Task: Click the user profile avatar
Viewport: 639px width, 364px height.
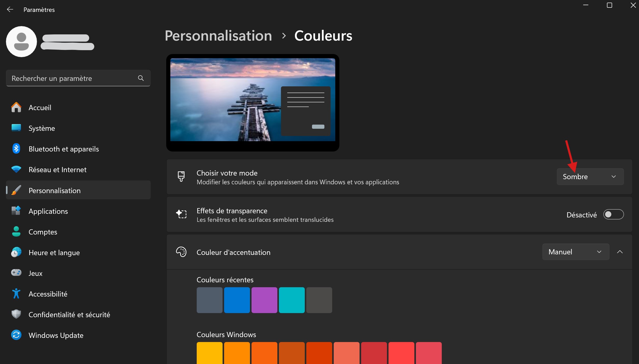Action: (x=21, y=42)
